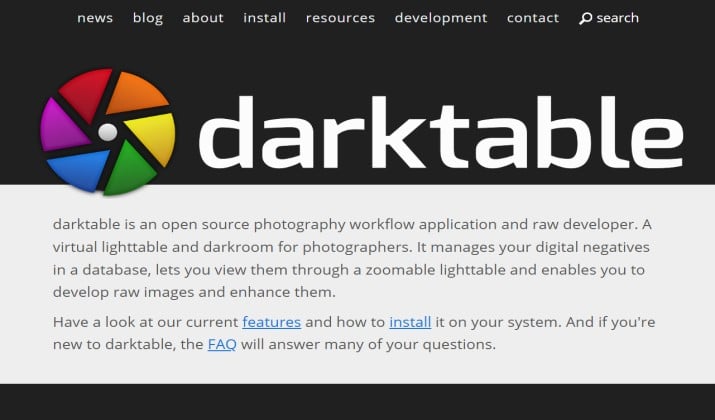The height and width of the screenshot is (420, 715).
Task: Open the resources menu
Action: (x=340, y=18)
